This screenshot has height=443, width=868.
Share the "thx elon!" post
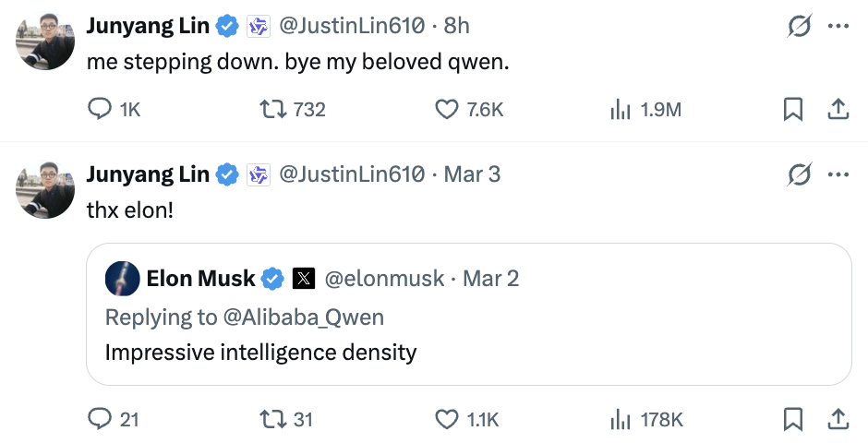pos(838,419)
